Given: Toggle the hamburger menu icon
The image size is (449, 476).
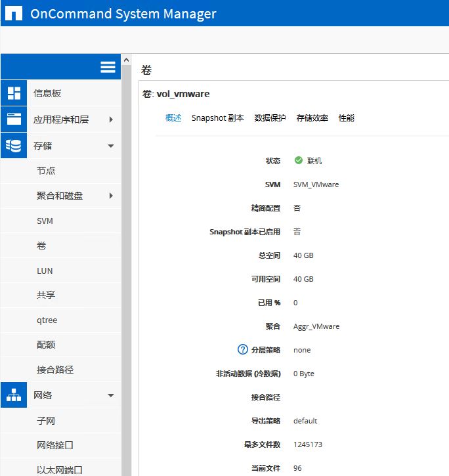Looking at the screenshot, I should [x=108, y=67].
